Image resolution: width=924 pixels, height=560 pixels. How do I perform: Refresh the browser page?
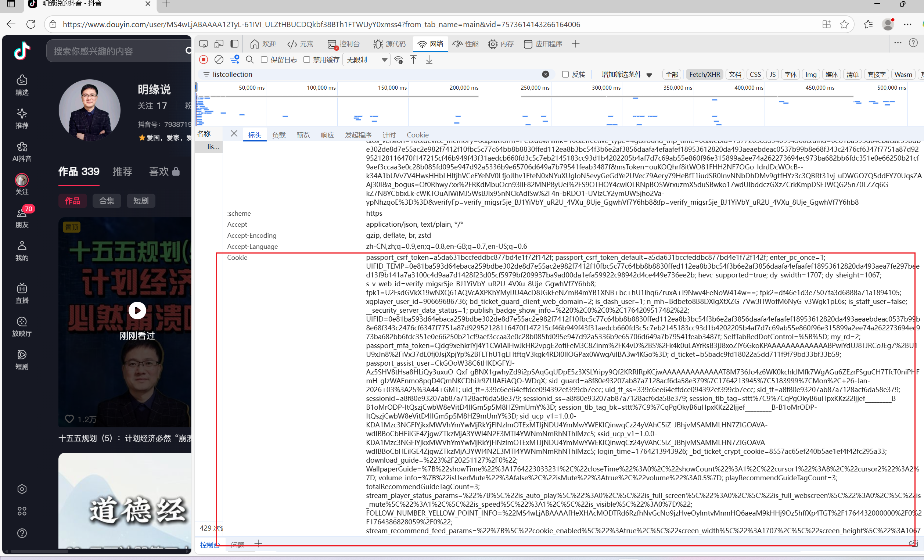coord(31,24)
